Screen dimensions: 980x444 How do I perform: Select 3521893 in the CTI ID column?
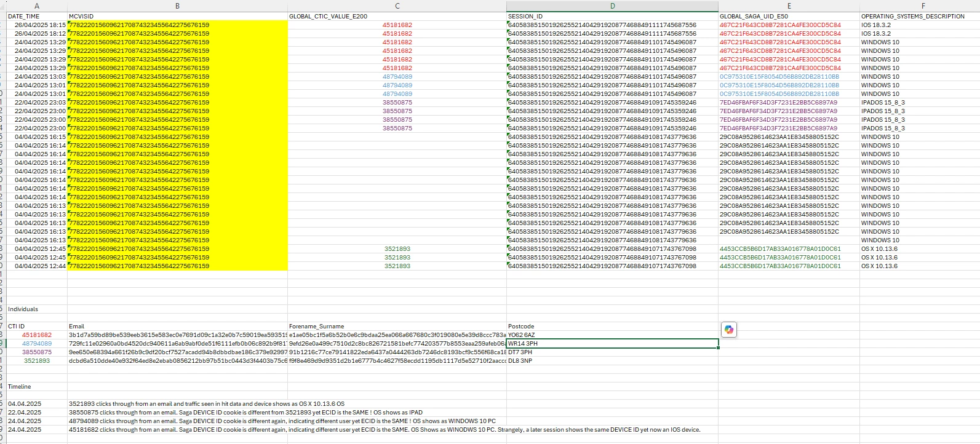[37, 361]
